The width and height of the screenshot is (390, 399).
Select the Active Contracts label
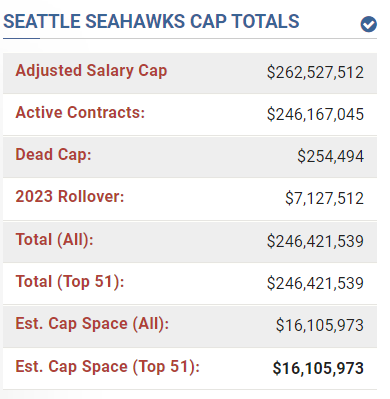(x=80, y=112)
